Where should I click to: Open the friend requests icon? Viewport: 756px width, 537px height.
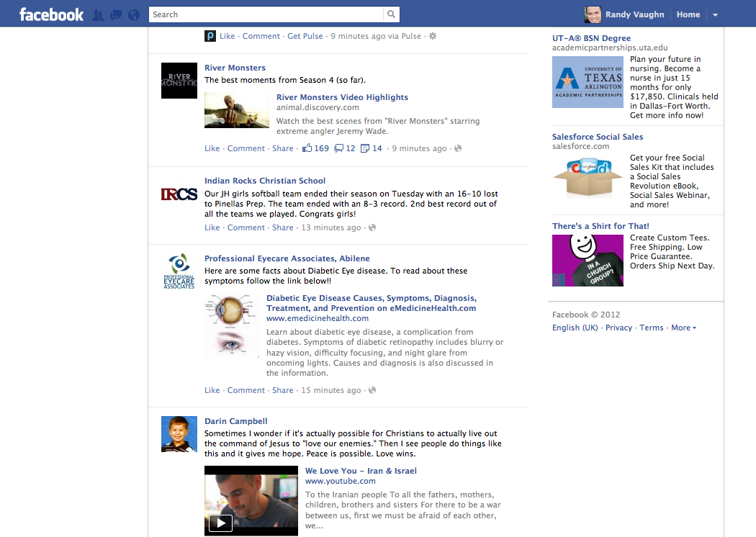tap(98, 15)
